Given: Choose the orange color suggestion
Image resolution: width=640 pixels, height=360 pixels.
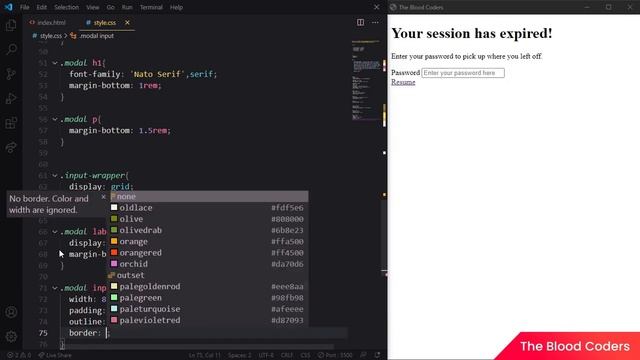Looking at the screenshot, I should tap(209, 242).
